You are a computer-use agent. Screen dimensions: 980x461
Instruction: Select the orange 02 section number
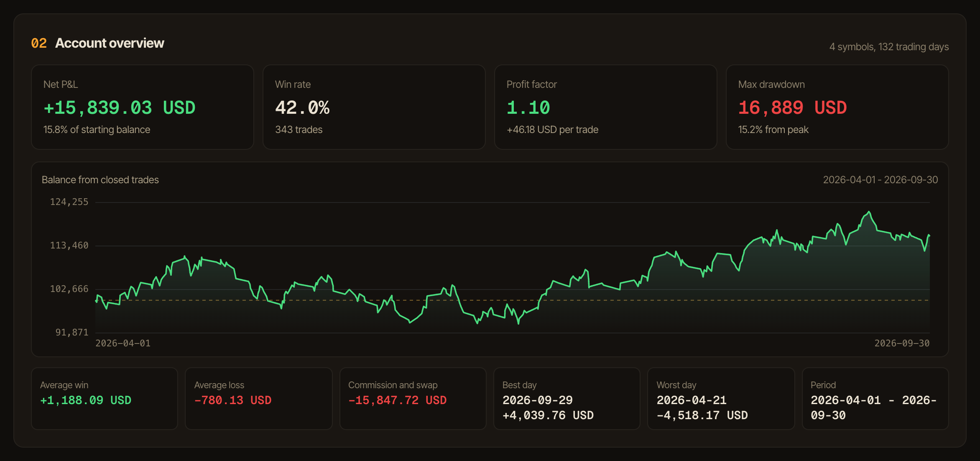39,43
